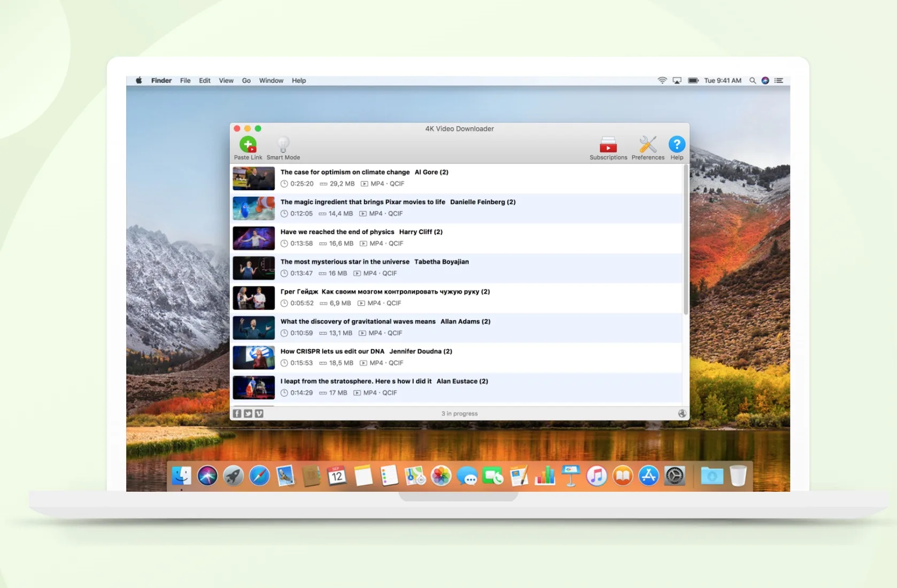Click the Vimeo icon in status bar

coord(259,413)
